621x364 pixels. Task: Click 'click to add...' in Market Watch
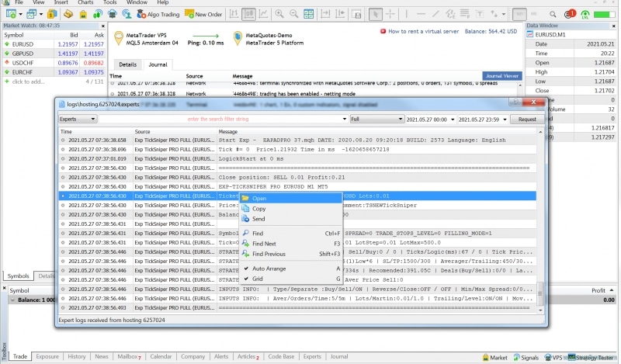click(28, 81)
